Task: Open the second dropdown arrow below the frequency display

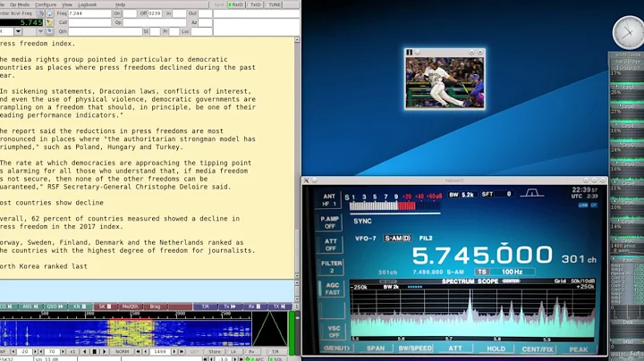Action: click(x=40, y=31)
